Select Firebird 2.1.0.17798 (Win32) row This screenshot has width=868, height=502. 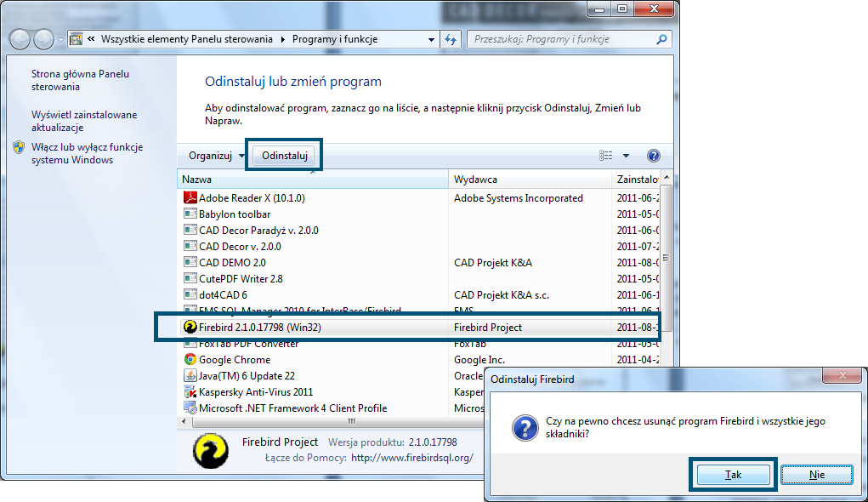[420, 327]
